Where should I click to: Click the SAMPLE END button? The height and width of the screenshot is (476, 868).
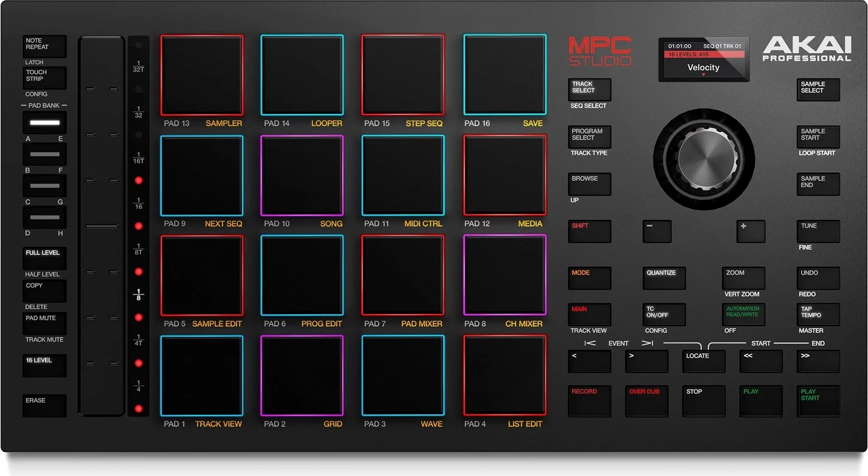click(818, 184)
